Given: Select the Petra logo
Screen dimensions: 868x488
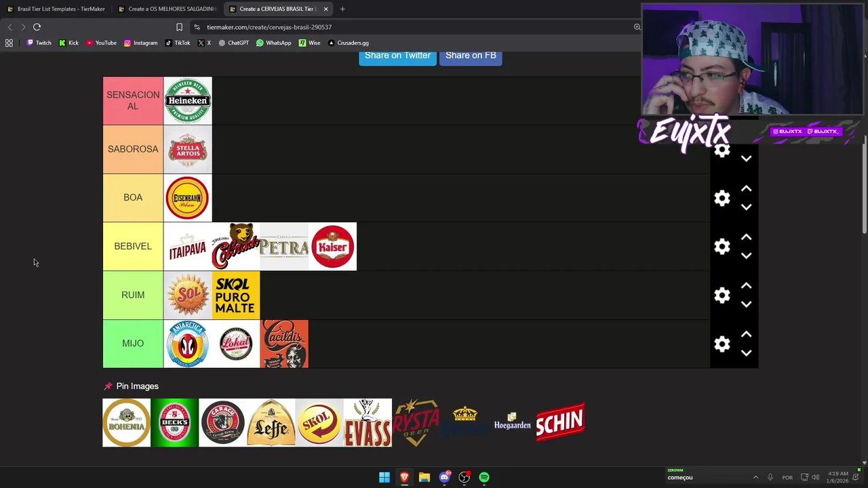Looking at the screenshot, I should point(284,247).
